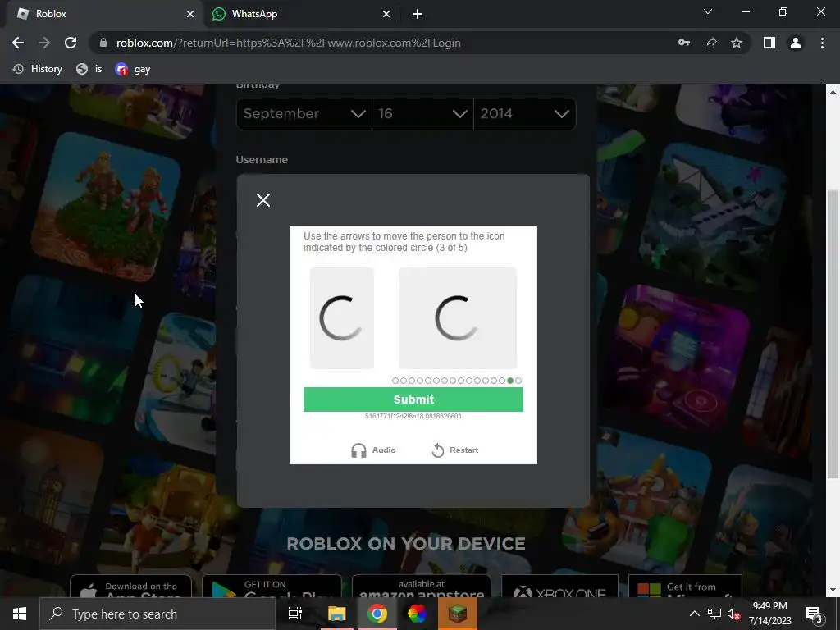View site security lock info
Viewport: 840px width, 630px height.
(103, 43)
